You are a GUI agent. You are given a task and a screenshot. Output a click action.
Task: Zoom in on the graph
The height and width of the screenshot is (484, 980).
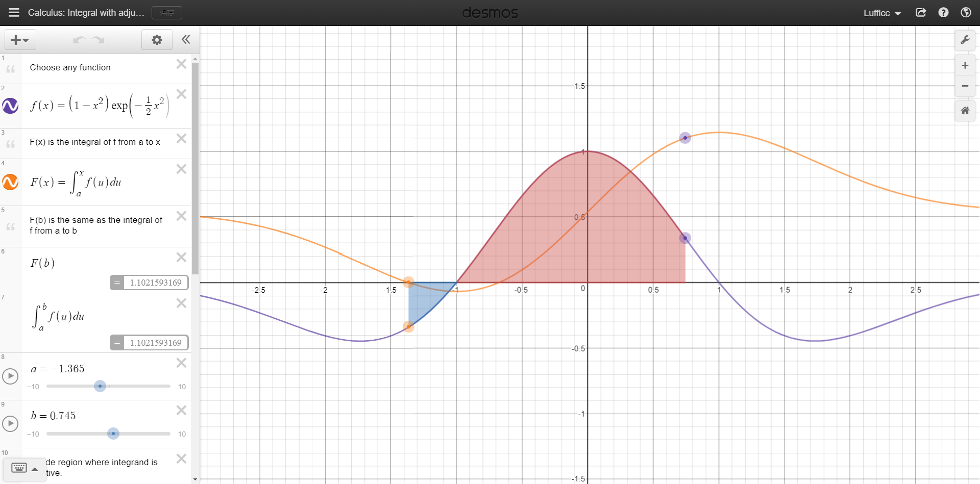click(965, 65)
